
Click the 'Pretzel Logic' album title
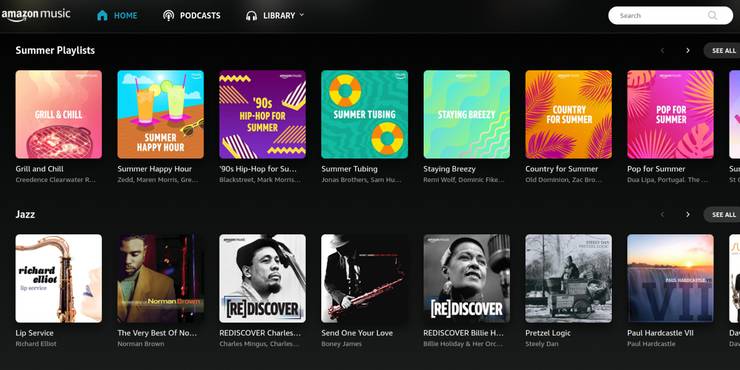pyautogui.click(x=549, y=333)
